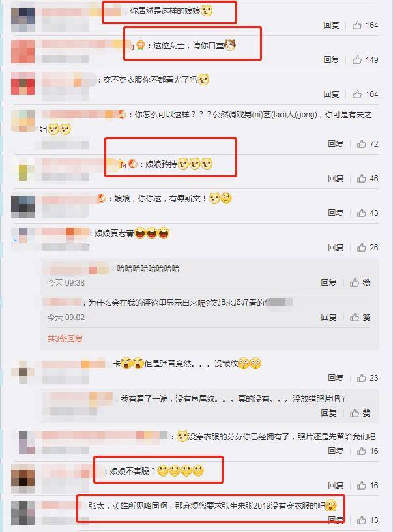Viewport: 393px width, 532px height.
Task: Reply to the 穿不穿衣服 comment
Action: tap(331, 95)
